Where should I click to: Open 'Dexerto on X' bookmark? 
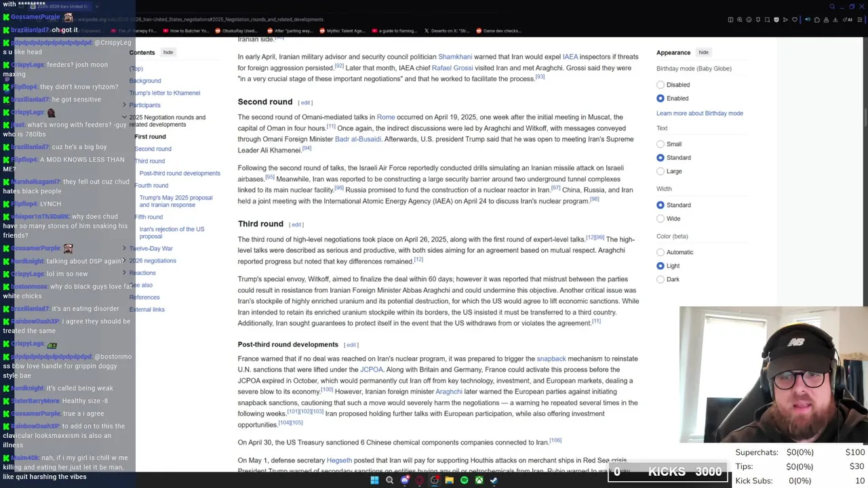pyautogui.click(x=446, y=30)
